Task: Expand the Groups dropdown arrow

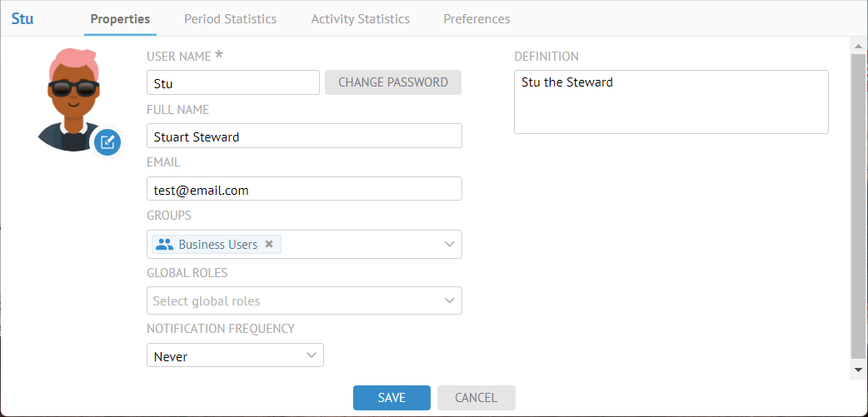Action: click(450, 245)
